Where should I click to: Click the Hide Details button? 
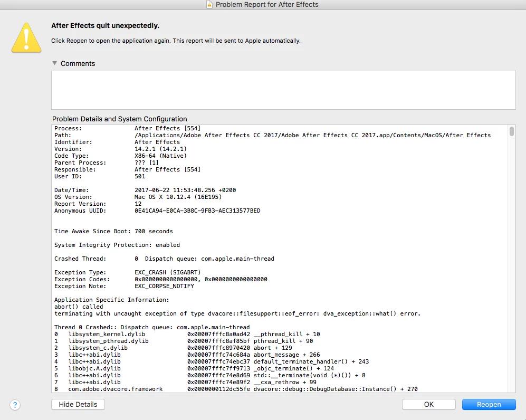click(78, 404)
